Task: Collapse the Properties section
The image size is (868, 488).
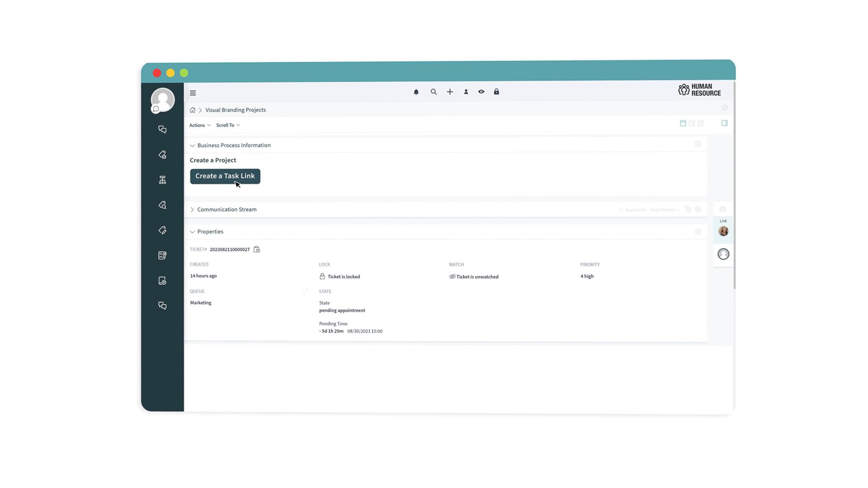Action: coord(192,232)
